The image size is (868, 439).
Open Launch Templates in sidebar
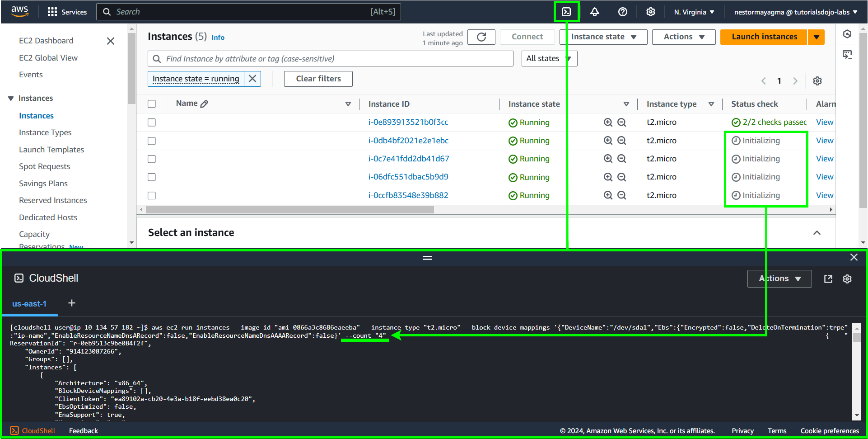click(x=51, y=150)
